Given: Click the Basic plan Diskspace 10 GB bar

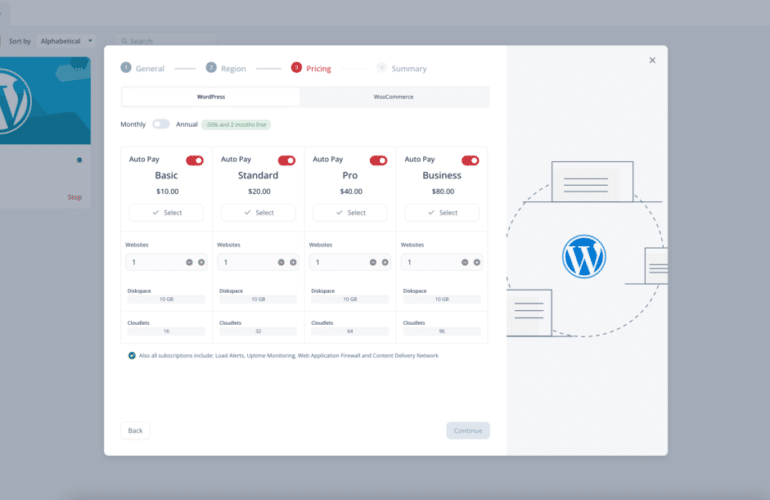Looking at the screenshot, I should (x=166, y=299).
